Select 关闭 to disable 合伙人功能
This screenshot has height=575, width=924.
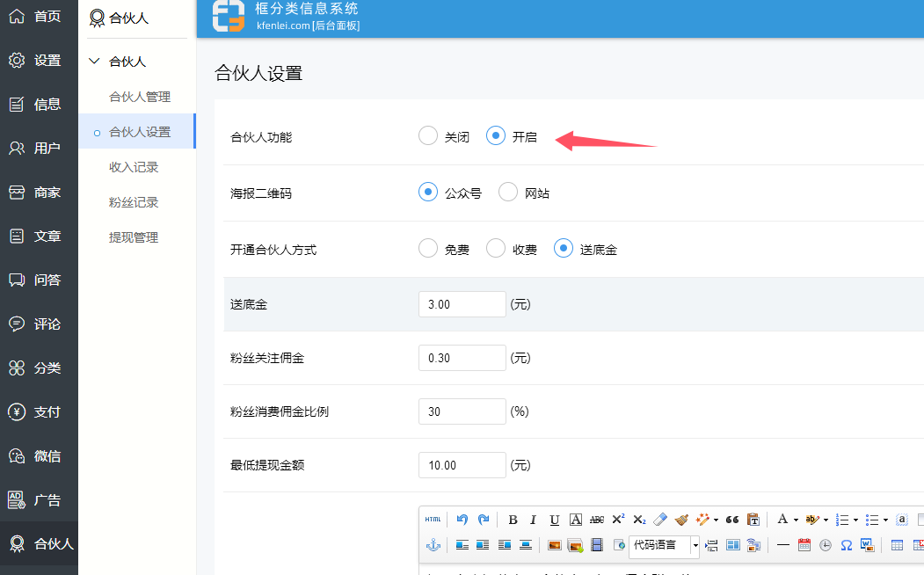coord(428,136)
